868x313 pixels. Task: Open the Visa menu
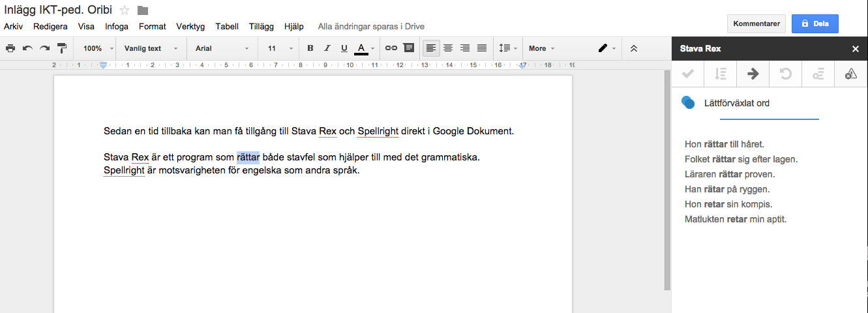coord(86,27)
